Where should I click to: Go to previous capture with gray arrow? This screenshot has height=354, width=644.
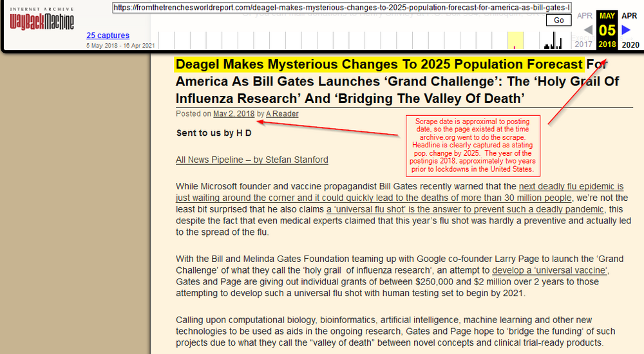[588, 30]
